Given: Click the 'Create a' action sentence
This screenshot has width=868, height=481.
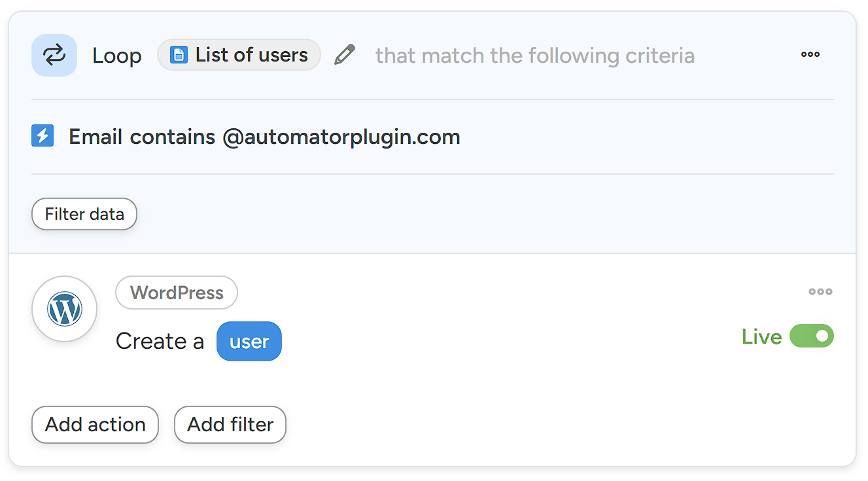Looking at the screenshot, I should pos(160,342).
